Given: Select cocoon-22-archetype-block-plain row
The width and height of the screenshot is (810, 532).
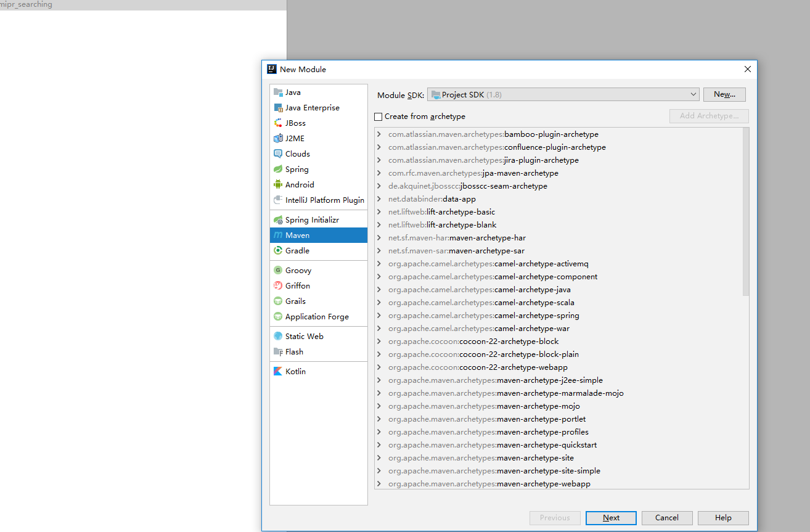Looking at the screenshot, I should [x=558, y=354].
